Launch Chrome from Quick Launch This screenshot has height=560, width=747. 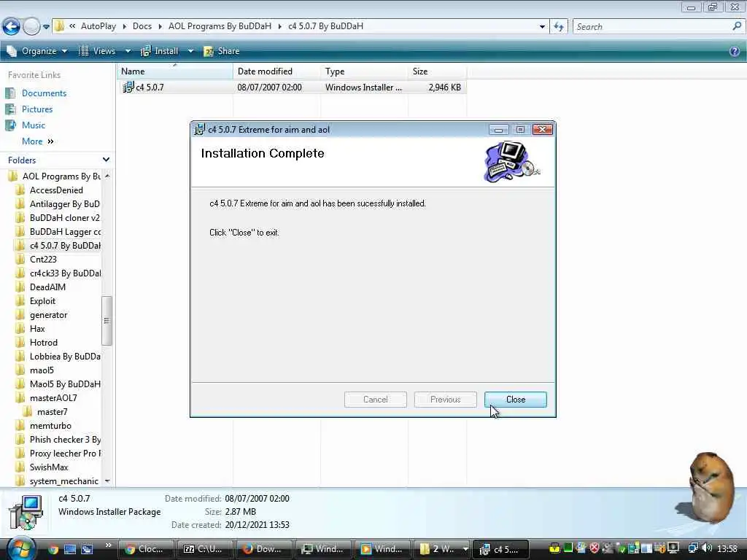point(53,549)
